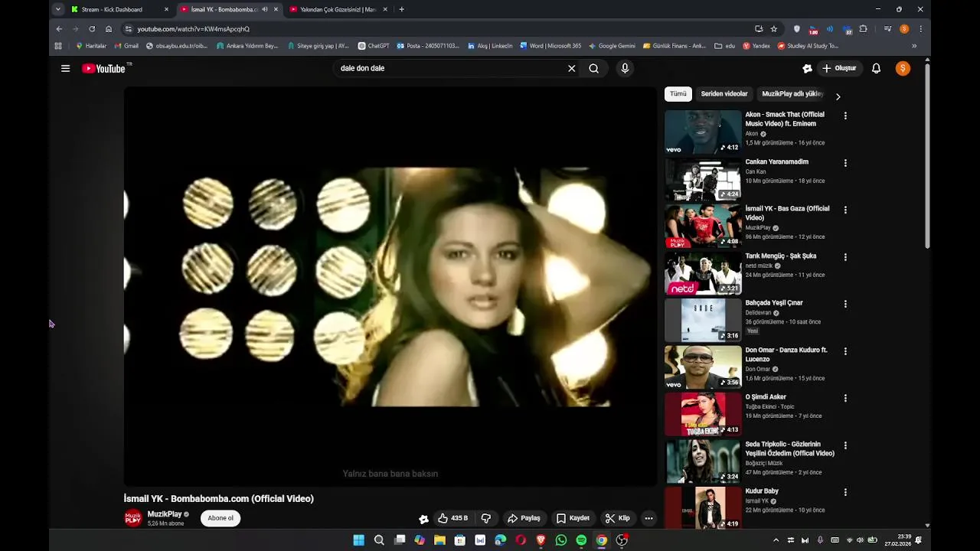This screenshot has height=551, width=980.
Task: Select Seriden videolar chip
Action: 724,94
